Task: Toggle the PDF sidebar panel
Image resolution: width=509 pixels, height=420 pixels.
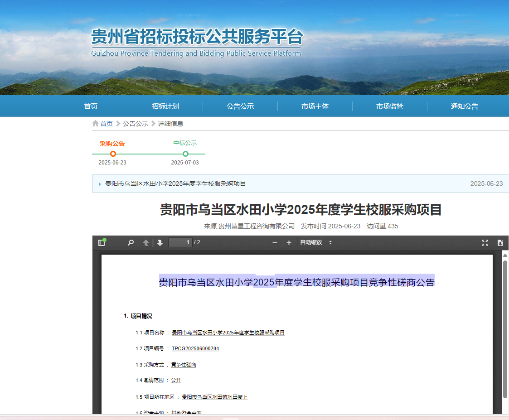Action: [102, 243]
